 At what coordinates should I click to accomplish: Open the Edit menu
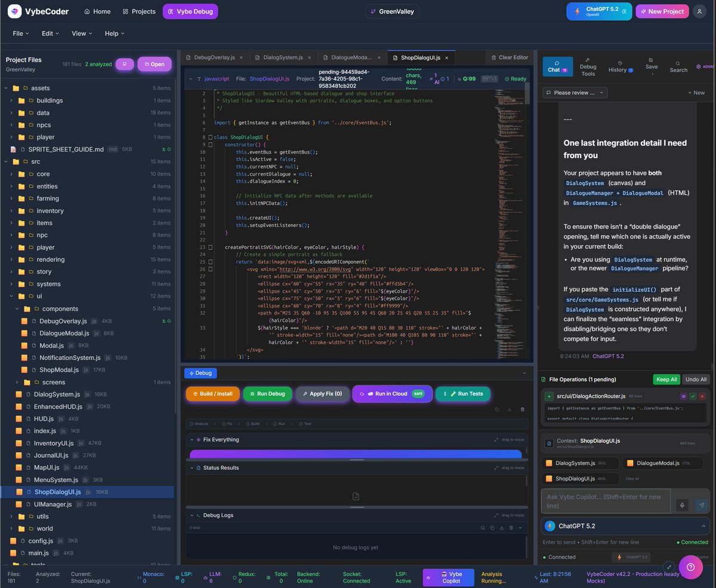point(50,33)
